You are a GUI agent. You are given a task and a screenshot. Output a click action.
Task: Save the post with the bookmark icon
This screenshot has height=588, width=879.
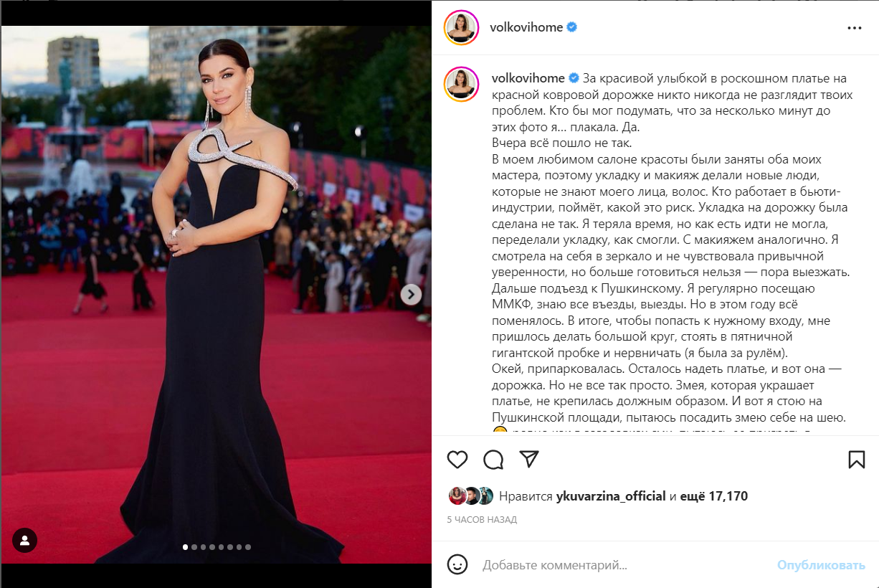point(857,460)
